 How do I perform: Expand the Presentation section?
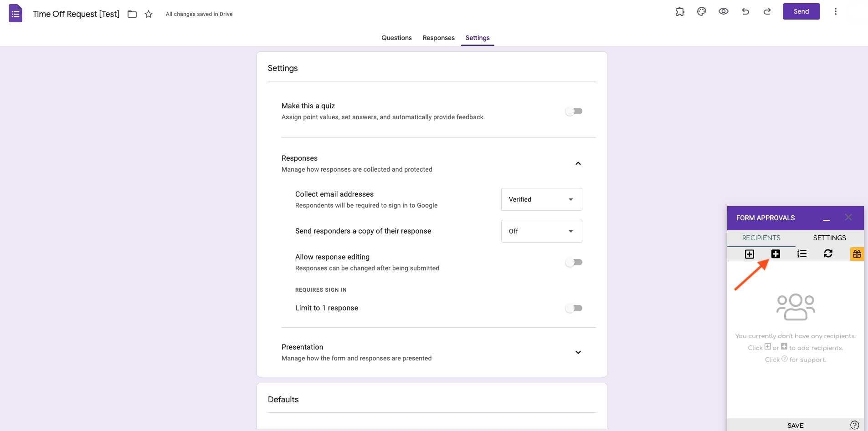(578, 352)
